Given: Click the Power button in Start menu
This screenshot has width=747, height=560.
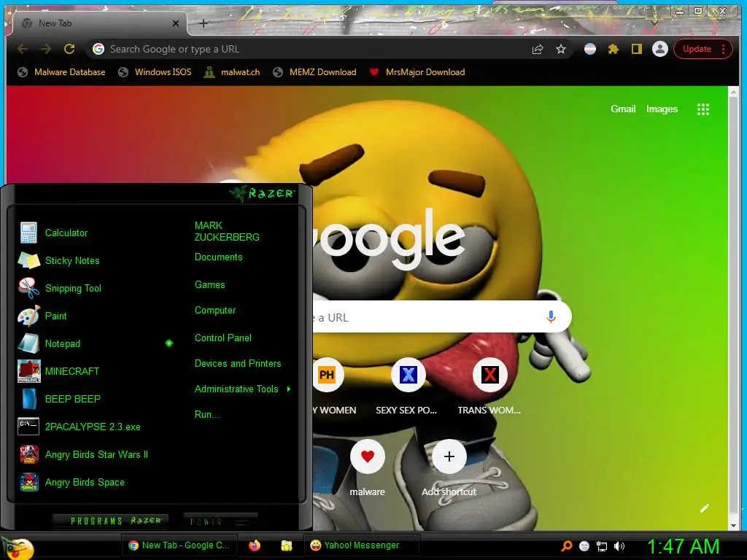Looking at the screenshot, I should click(x=220, y=521).
